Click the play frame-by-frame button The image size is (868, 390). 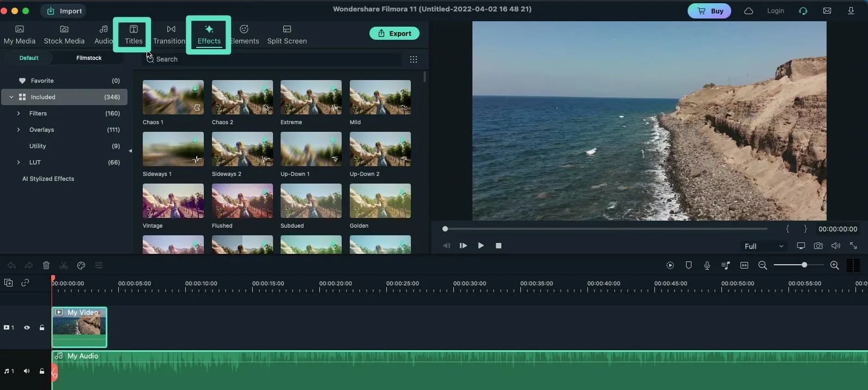pyautogui.click(x=464, y=246)
